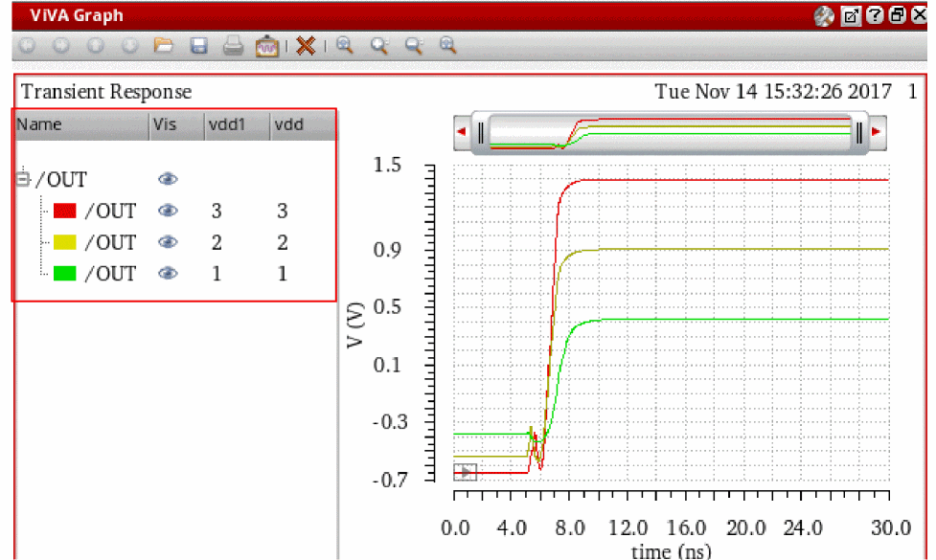The width and height of the screenshot is (936, 560).
Task: Click the left red arrow of the zoom scroller
Action: click(x=462, y=131)
